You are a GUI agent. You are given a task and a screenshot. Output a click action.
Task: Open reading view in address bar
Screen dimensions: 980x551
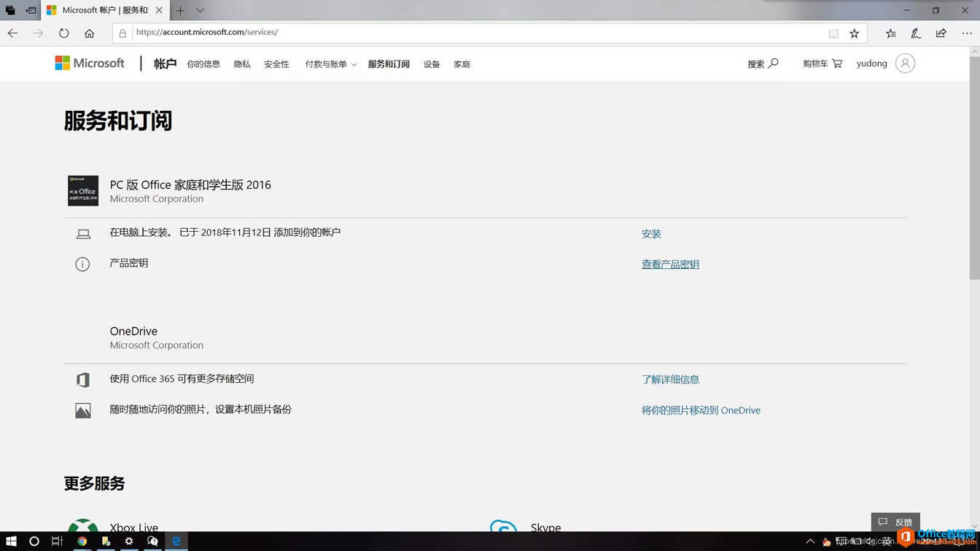pos(833,33)
